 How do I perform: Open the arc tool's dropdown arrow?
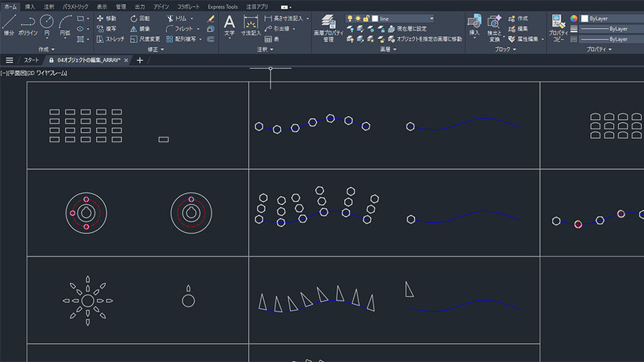tap(65, 38)
